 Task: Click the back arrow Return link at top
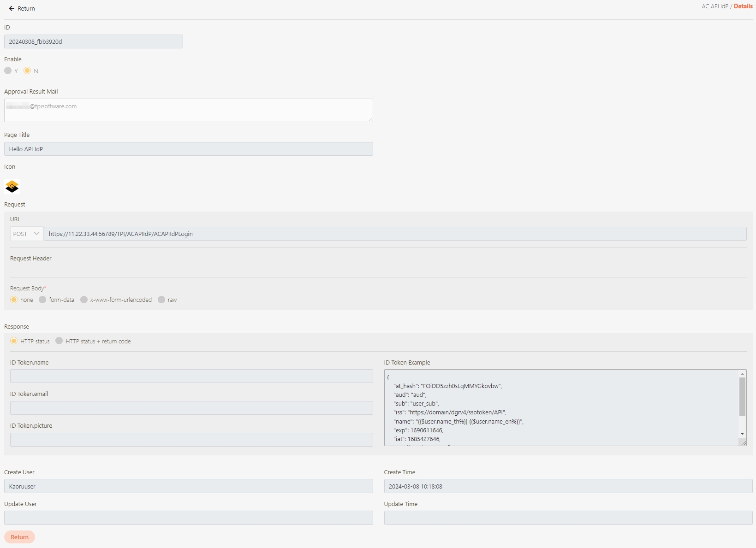click(x=22, y=8)
